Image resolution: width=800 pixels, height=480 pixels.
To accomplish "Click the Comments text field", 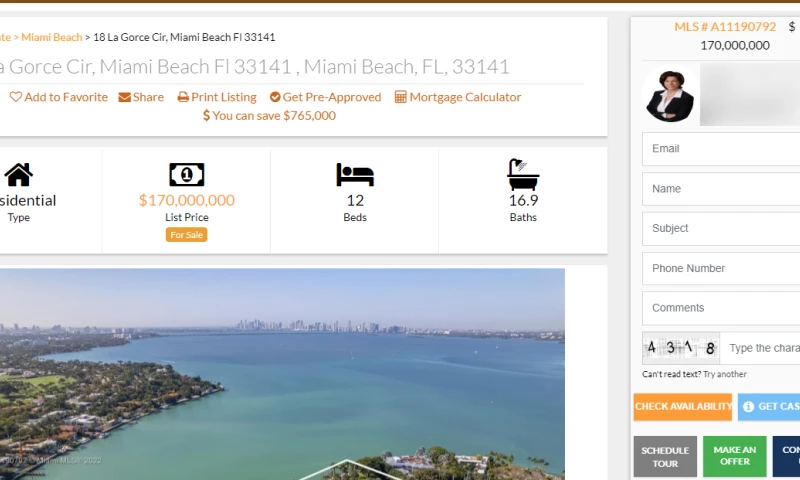I will tap(721, 308).
